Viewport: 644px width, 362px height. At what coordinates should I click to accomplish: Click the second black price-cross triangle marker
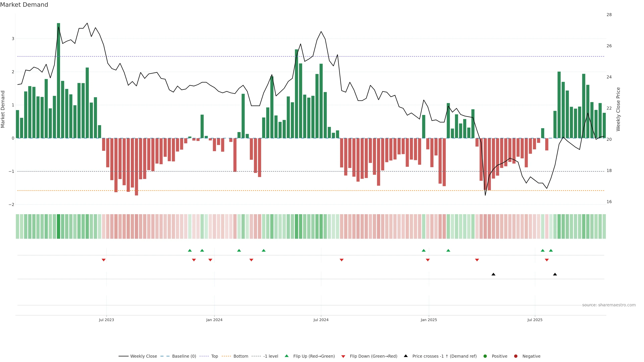[x=555, y=274]
